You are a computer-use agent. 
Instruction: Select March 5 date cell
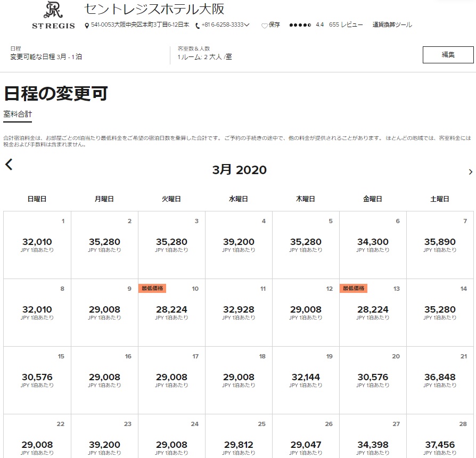click(x=306, y=245)
